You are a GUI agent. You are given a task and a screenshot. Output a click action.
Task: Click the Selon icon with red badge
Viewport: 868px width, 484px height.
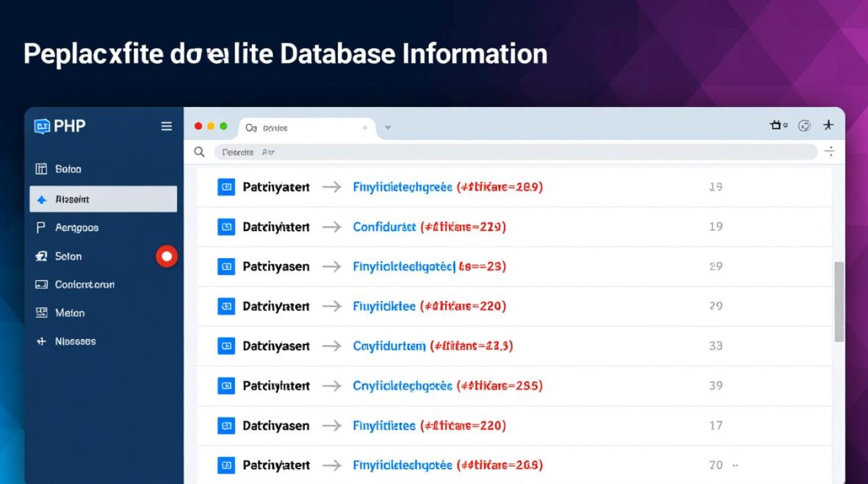pyautogui.click(x=41, y=256)
